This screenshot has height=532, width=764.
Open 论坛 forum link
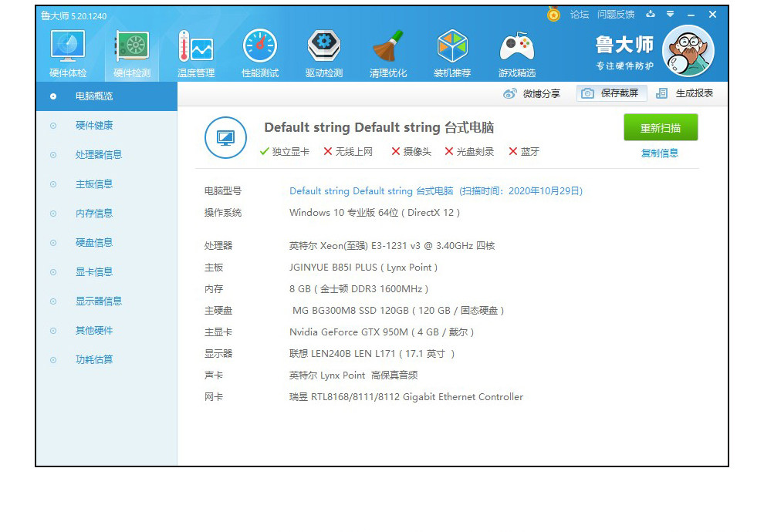(x=580, y=15)
